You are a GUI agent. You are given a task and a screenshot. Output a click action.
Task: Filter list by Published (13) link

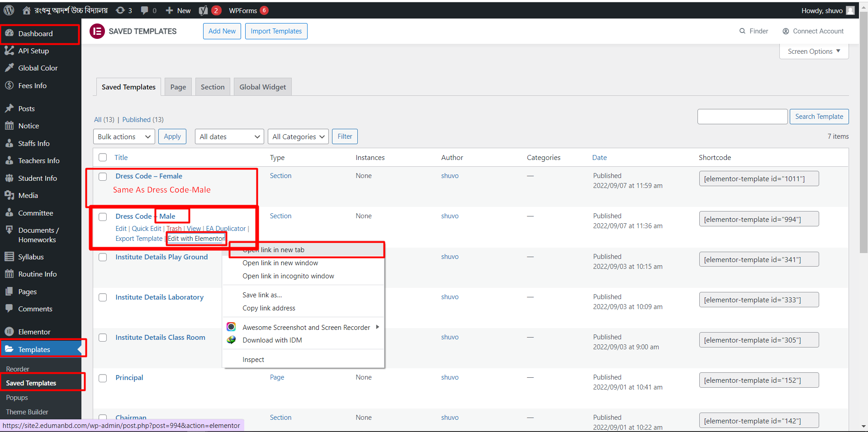143,119
